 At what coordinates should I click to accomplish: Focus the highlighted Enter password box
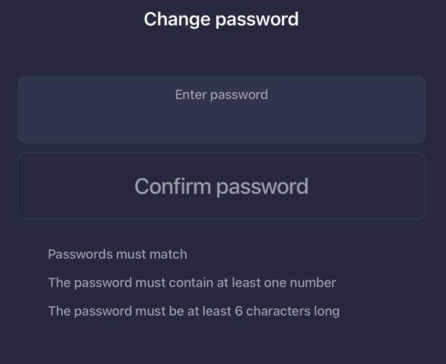point(221,109)
